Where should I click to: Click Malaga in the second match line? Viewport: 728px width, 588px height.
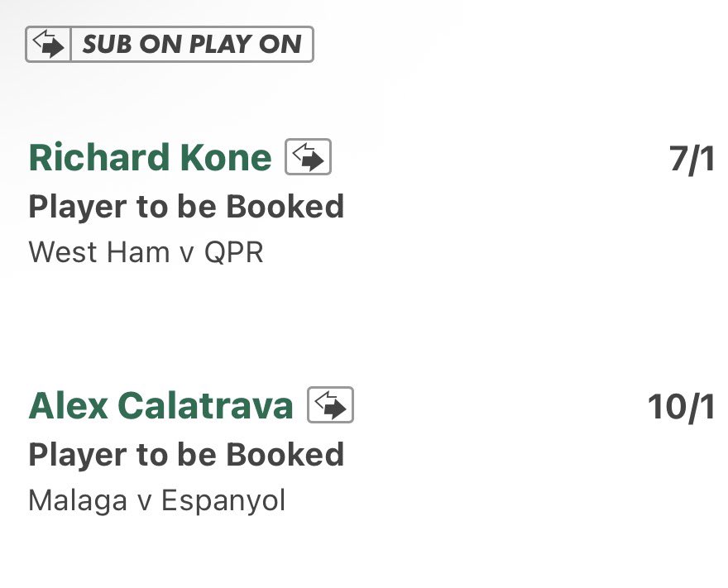click(x=78, y=501)
